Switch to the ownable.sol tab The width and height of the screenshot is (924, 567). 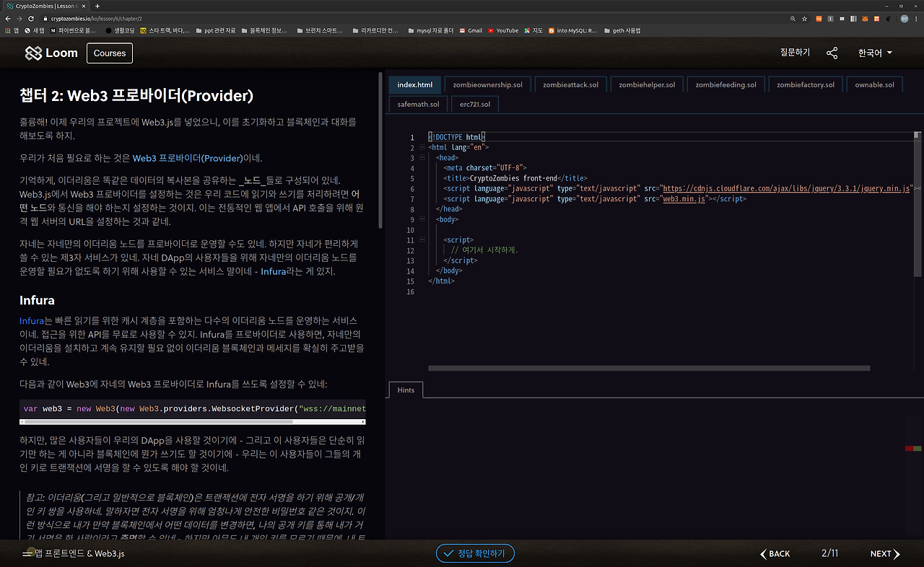click(x=874, y=84)
